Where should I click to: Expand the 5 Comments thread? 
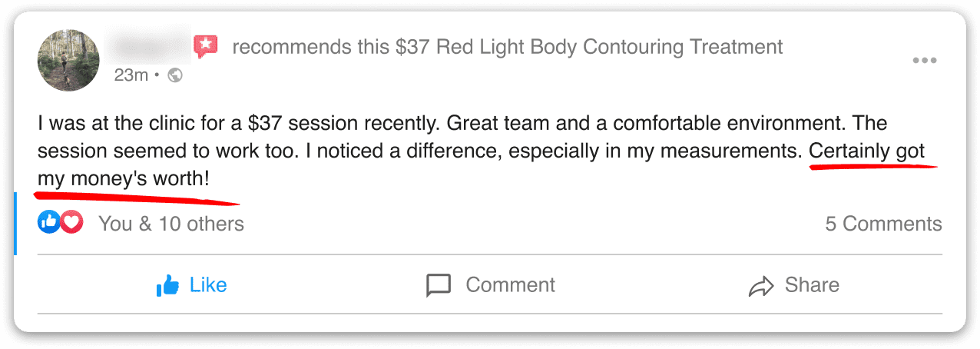tap(883, 224)
